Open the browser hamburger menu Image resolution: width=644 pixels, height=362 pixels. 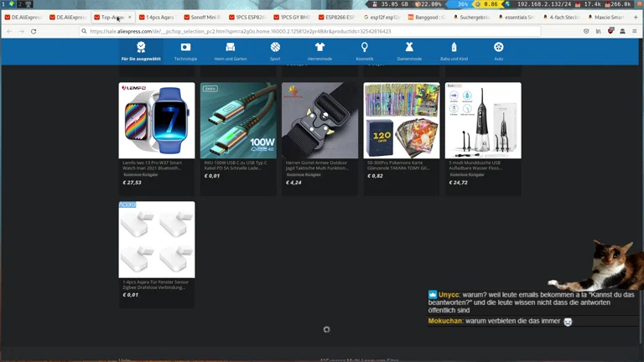point(635,31)
